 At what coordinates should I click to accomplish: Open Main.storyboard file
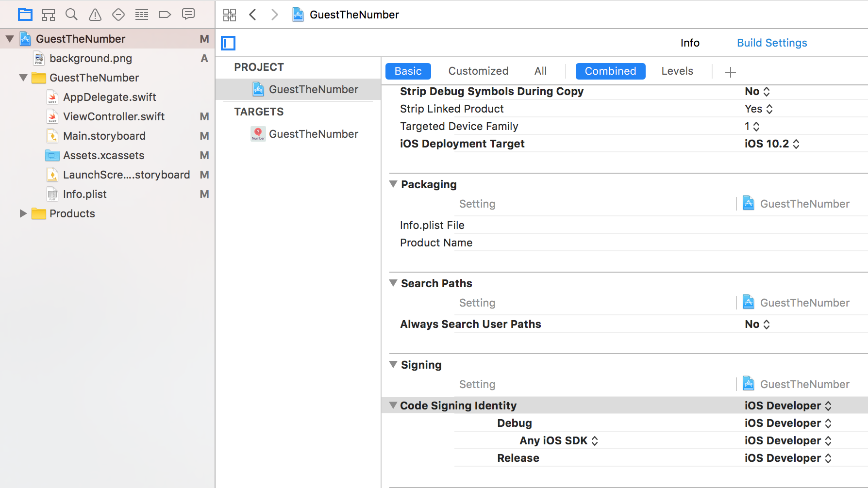point(104,136)
